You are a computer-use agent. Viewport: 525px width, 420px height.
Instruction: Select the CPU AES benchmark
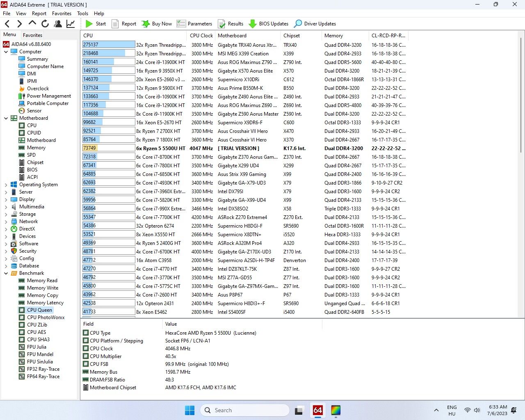coord(37,332)
